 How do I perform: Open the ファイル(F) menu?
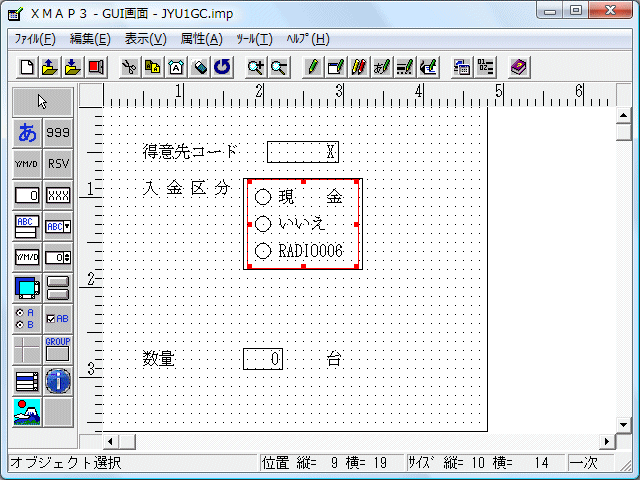click(x=35, y=39)
